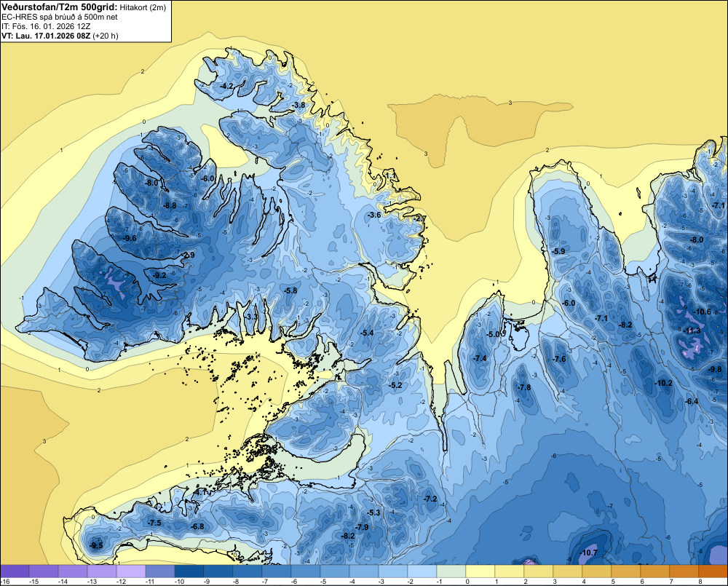
Task: Pick the purple legend swatch labeled -16
Action: (x=15, y=571)
